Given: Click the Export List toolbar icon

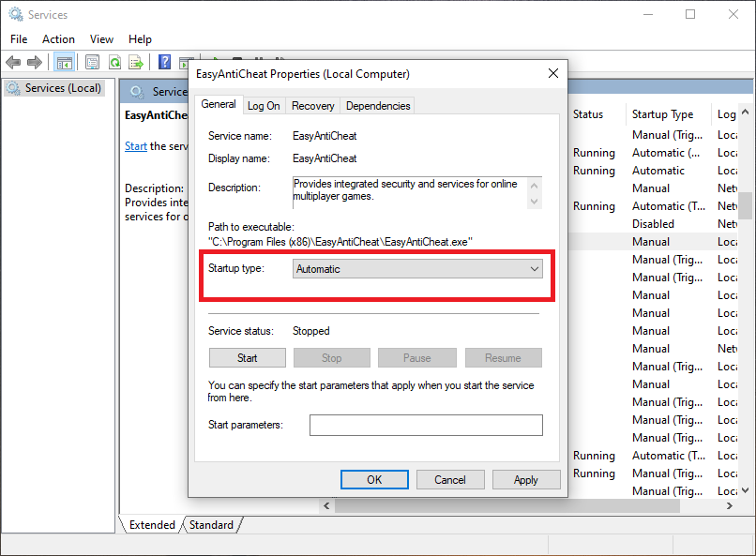Looking at the screenshot, I should (x=136, y=62).
